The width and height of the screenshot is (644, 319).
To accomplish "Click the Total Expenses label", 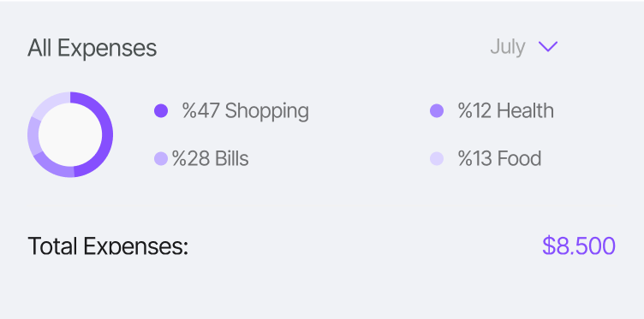I will tap(108, 246).
